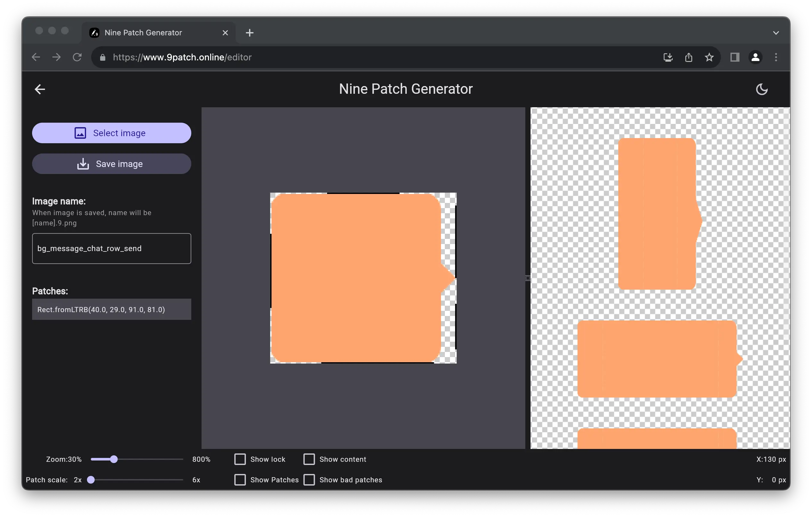Image resolution: width=812 pixels, height=517 pixels.
Task: Click the bottom content marker on the image
Action: [377, 363]
